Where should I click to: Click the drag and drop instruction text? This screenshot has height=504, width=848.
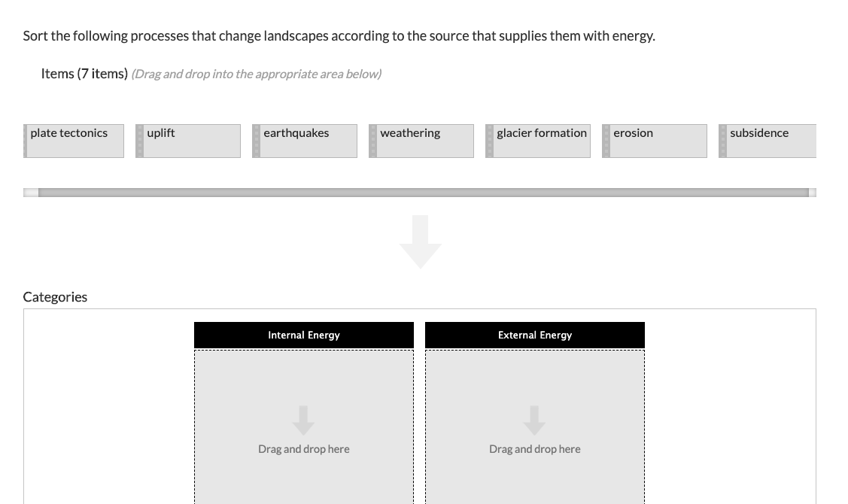pos(256,74)
